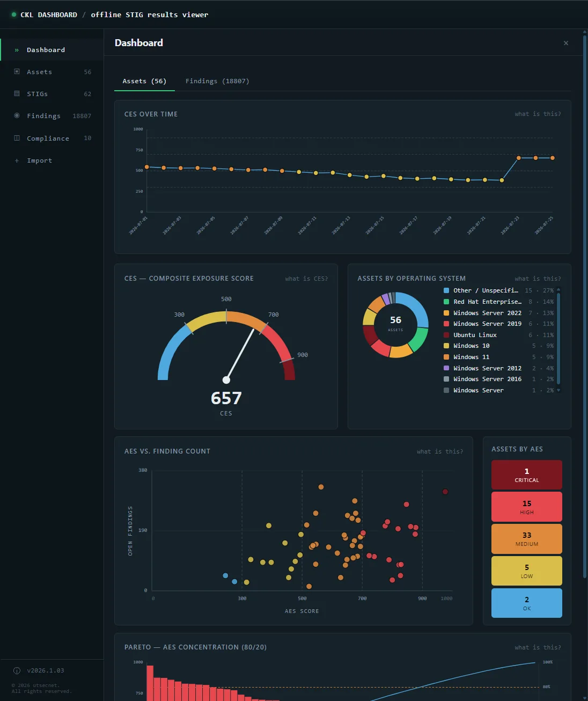Click 'what is this?' on AES vs. Finding Count
Image resolution: width=588 pixels, height=701 pixels.
pos(440,451)
